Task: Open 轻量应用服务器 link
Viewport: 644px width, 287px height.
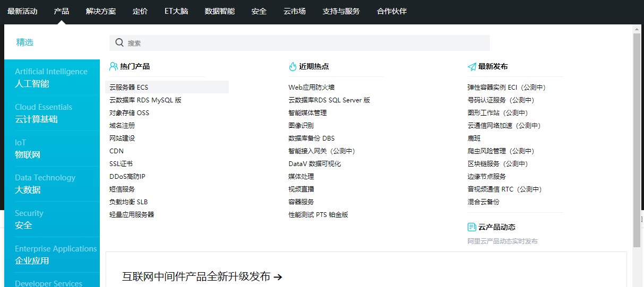Action: click(x=132, y=214)
